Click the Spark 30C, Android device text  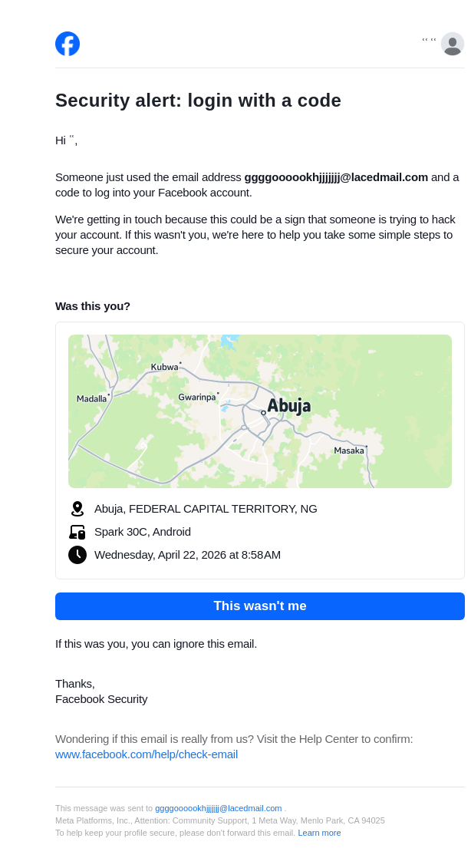pyautogui.click(x=143, y=532)
